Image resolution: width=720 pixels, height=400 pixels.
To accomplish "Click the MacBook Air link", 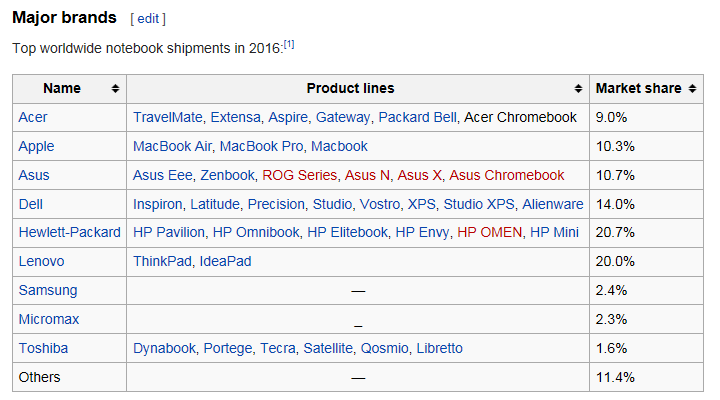I will (x=171, y=146).
